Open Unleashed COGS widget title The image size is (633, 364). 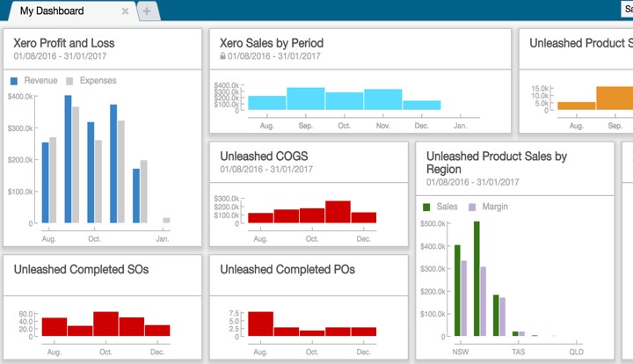point(264,156)
